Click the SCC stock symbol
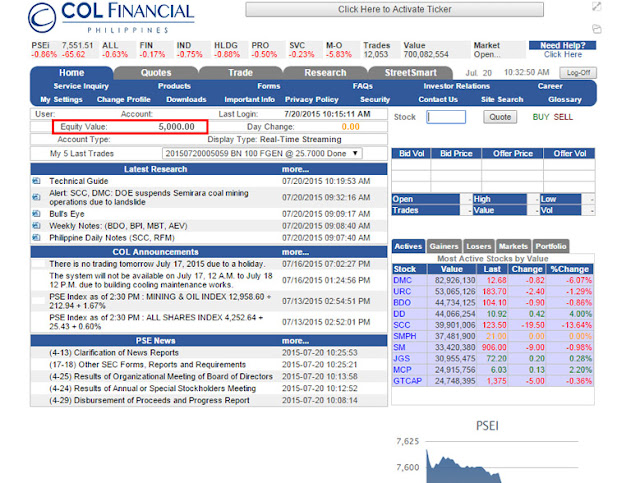The height and width of the screenshot is (483, 640). [x=402, y=325]
